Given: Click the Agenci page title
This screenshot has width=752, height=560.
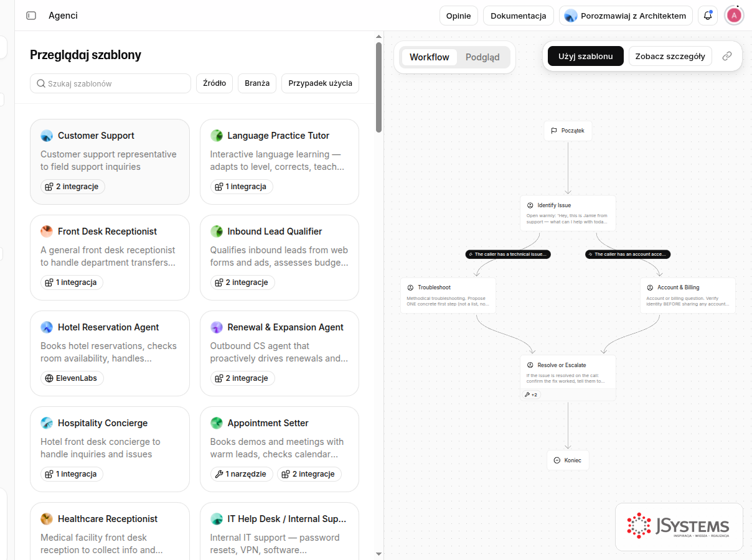Looking at the screenshot, I should [63, 16].
